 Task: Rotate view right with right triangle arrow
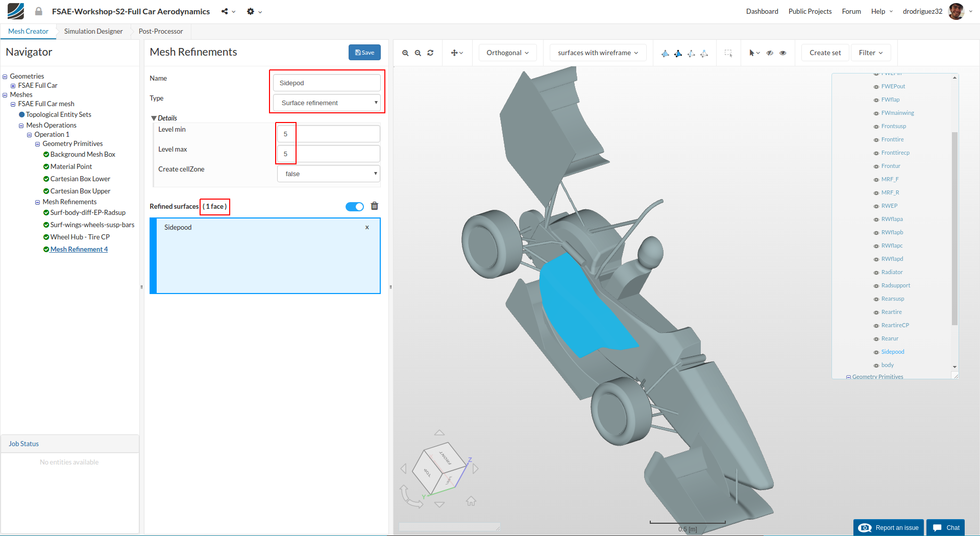click(475, 469)
